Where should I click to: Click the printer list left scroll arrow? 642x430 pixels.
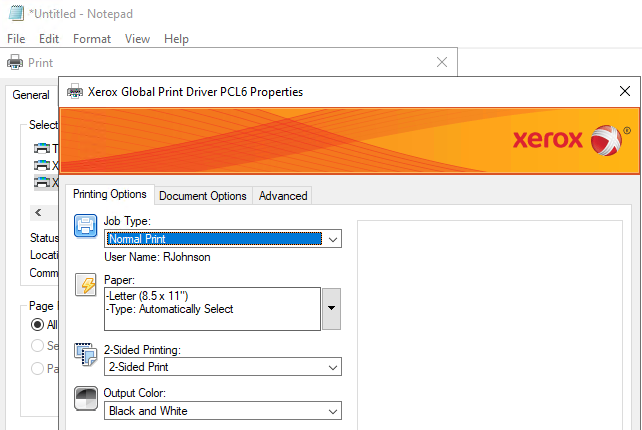38,213
